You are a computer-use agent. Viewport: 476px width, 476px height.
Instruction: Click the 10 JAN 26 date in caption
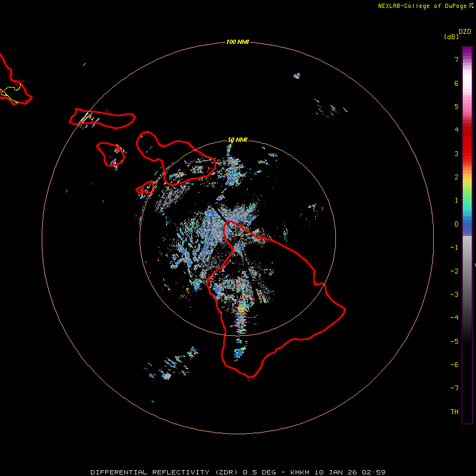[x=336, y=472]
